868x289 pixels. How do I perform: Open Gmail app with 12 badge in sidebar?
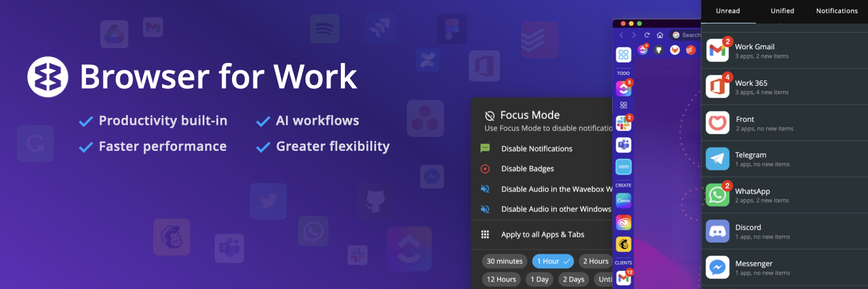(x=623, y=278)
